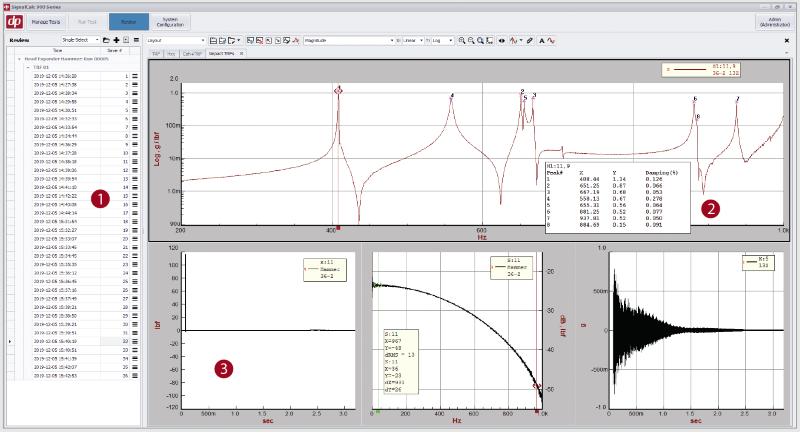Switch to the Coh+TRF tab

[192, 52]
